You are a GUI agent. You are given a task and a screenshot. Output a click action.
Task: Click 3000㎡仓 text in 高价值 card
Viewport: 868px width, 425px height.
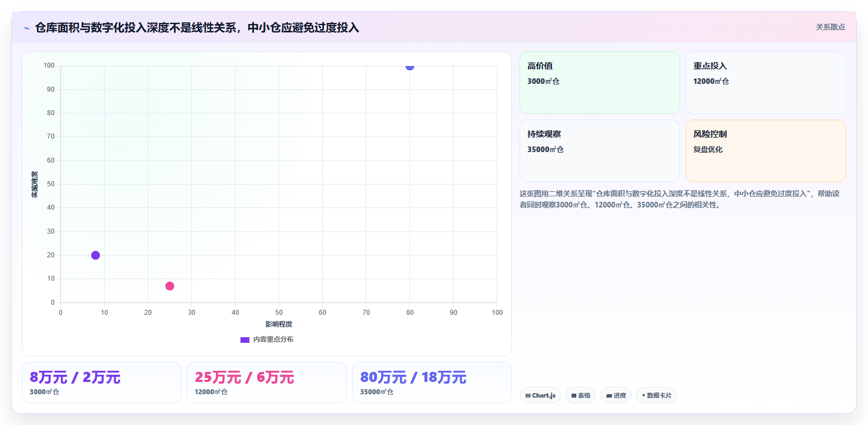(x=543, y=81)
